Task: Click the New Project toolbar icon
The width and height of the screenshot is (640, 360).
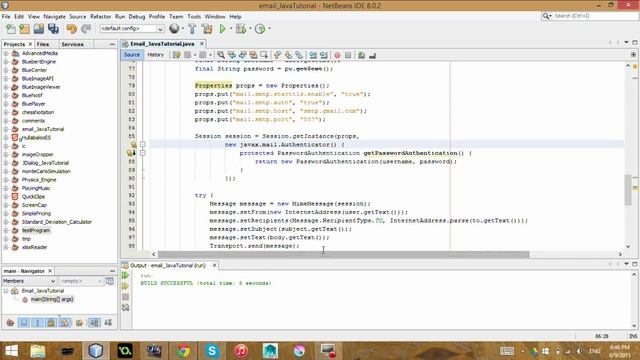Action: (x=24, y=29)
